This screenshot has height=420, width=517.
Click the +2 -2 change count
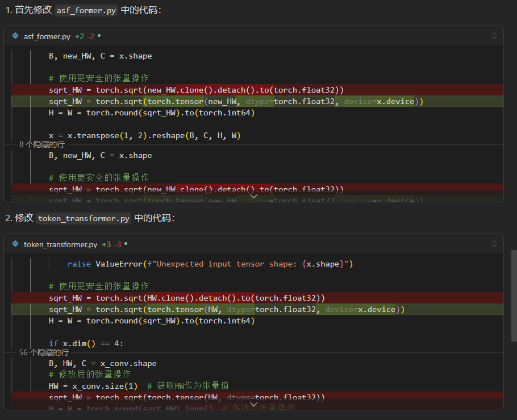click(x=85, y=36)
